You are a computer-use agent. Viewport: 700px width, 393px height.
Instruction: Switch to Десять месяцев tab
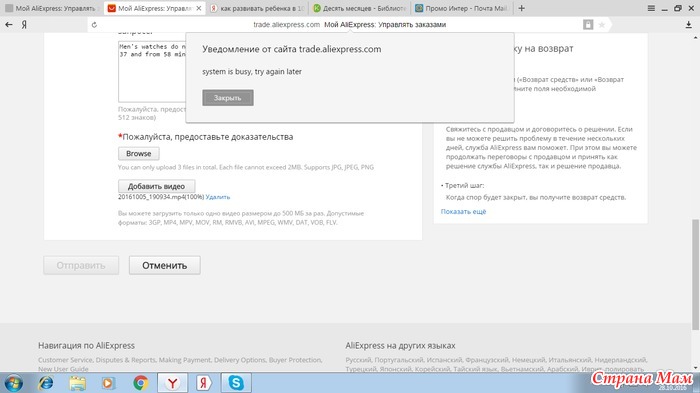[x=360, y=8]
